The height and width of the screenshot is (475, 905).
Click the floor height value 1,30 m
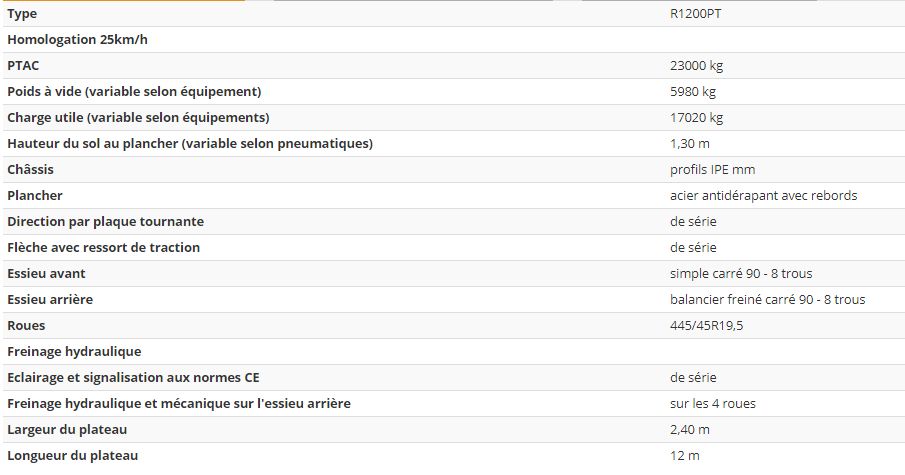click(x=690, y=144)
